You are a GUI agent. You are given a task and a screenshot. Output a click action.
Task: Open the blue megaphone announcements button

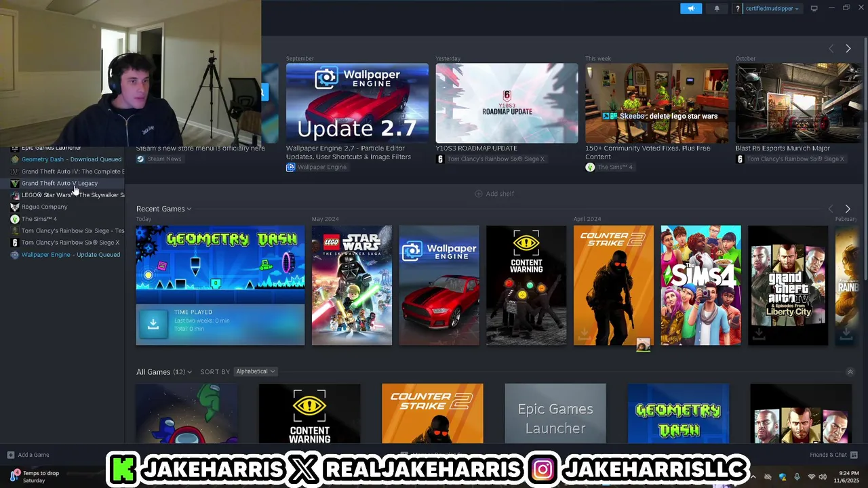tap(691, 8)
